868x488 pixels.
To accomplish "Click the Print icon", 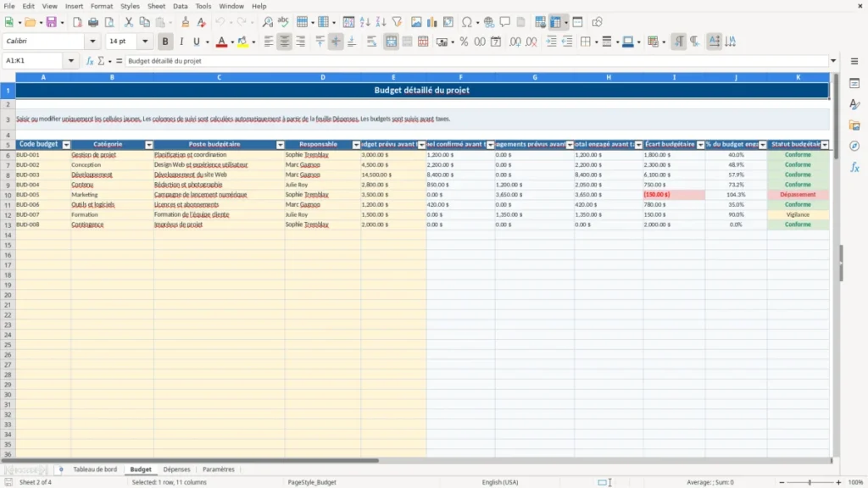I will (93, 22).
